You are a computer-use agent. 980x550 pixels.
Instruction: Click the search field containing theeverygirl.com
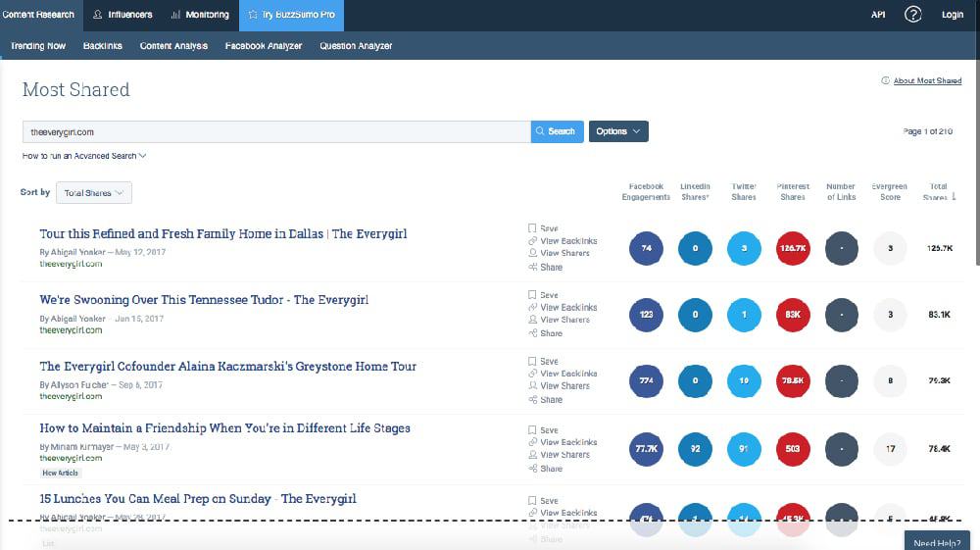(x=276, y=132)
